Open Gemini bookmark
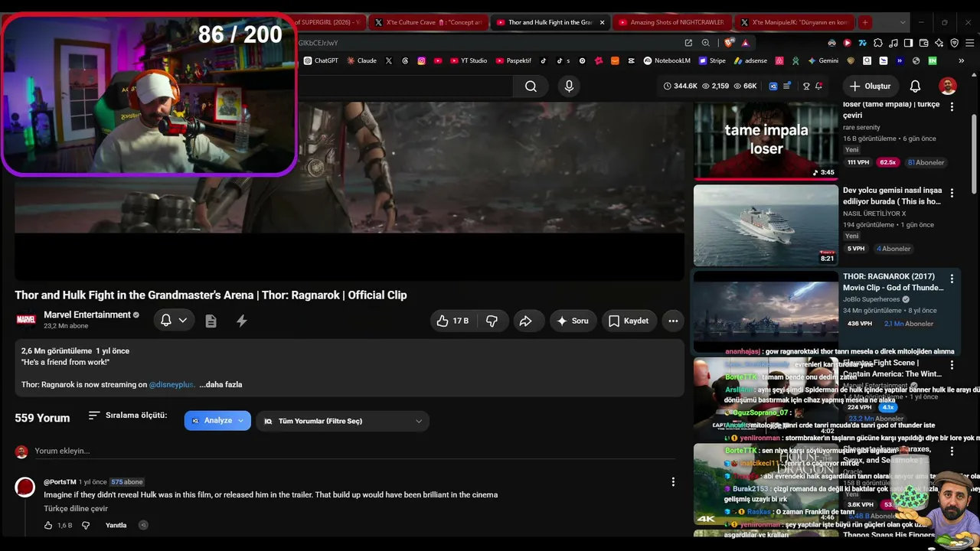The image size is (980, 551). point(823,60)
